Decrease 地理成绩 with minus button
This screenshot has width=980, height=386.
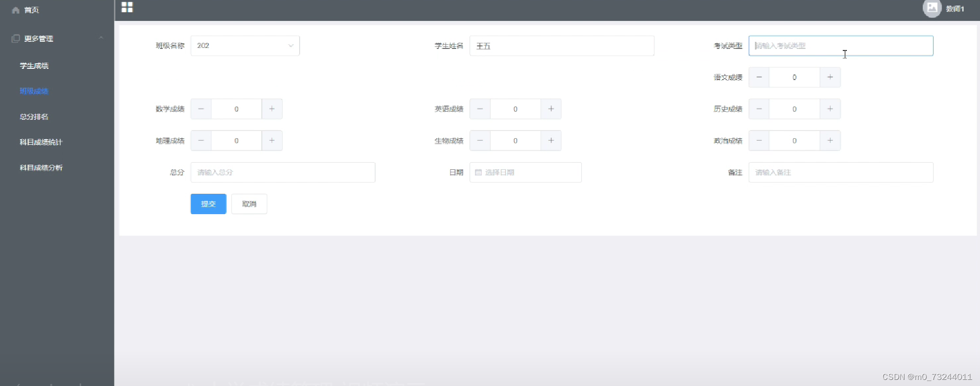[201, 141]
